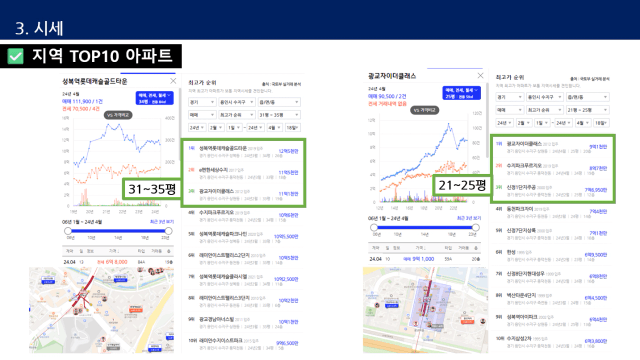Click 최근 3년 보기 link under 광교자이더클래스 chart

click(469, 218)
